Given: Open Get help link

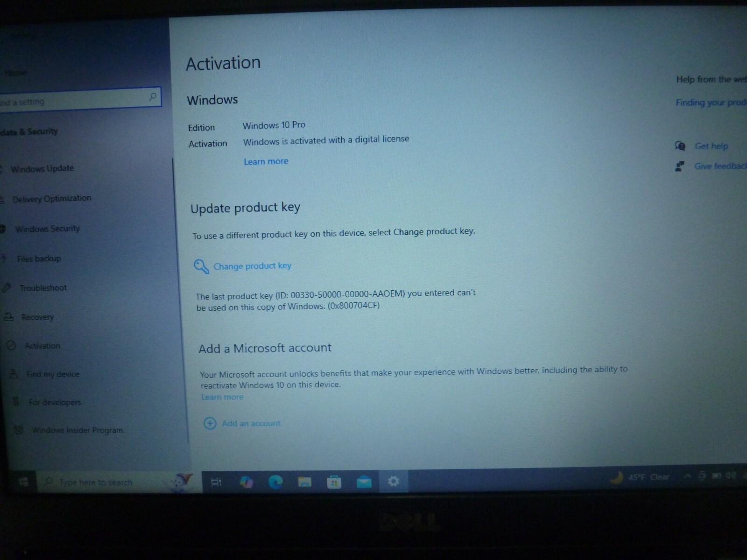Looking at the screenshot, I should pyautogui.click(x=711, y=146).
